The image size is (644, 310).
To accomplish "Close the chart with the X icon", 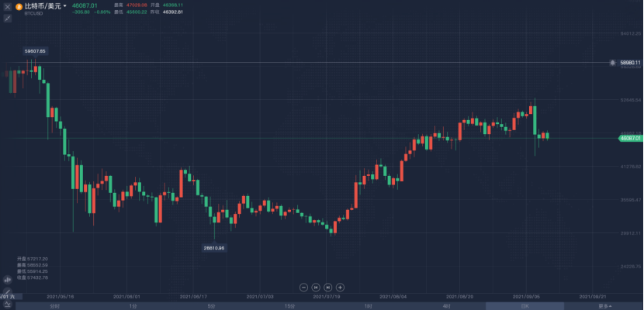I will point(7,6).
